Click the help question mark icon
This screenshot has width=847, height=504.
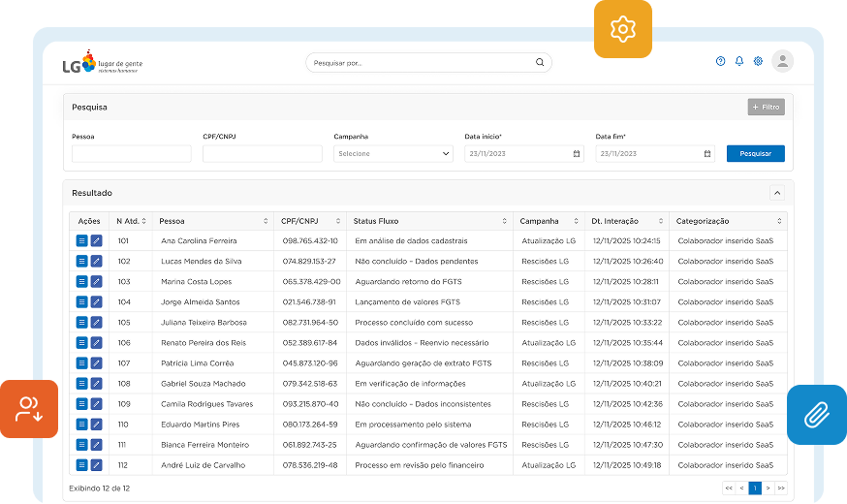pos(720,61)
